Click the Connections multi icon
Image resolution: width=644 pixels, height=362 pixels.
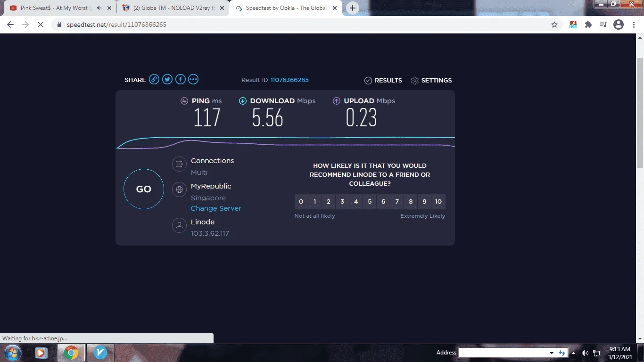click(179, 164)
